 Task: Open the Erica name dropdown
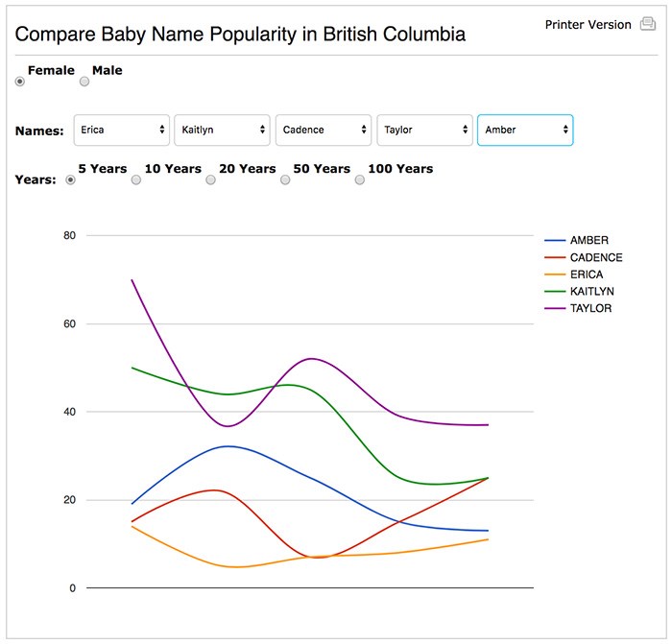122,130
